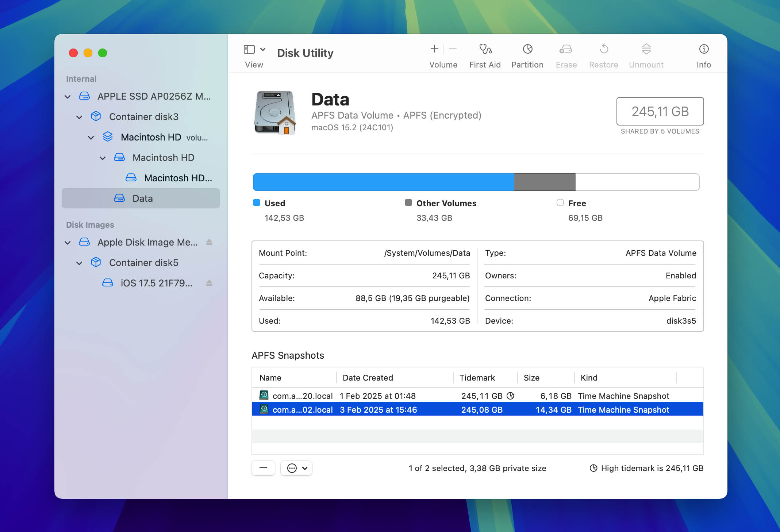Click the First Aid stethoscope icon

(x=485, y=49)
